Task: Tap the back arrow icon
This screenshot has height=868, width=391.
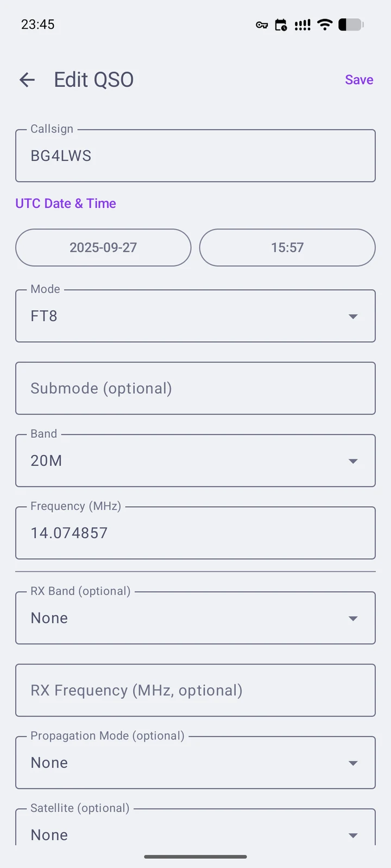Action: (27, 80)
